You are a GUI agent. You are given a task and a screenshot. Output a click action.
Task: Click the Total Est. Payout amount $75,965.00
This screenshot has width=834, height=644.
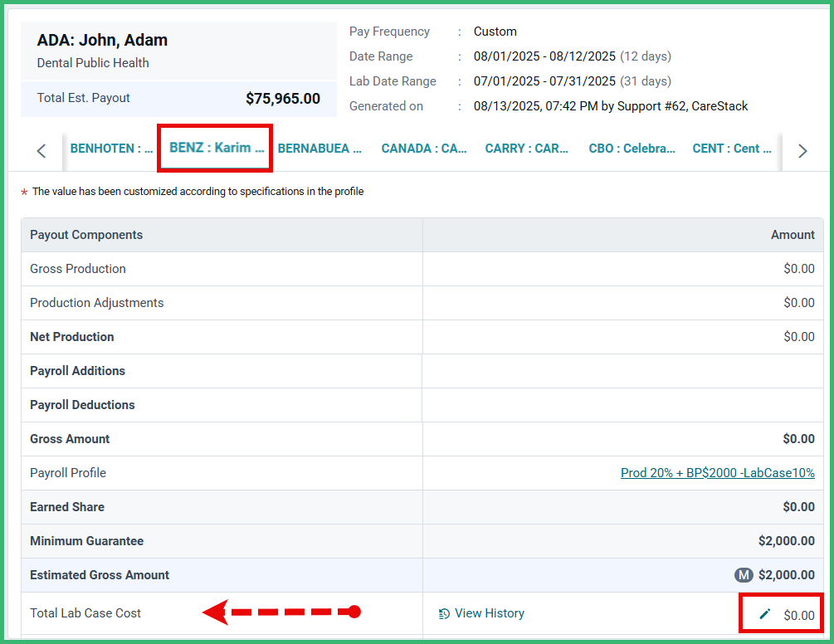(283, 99)
